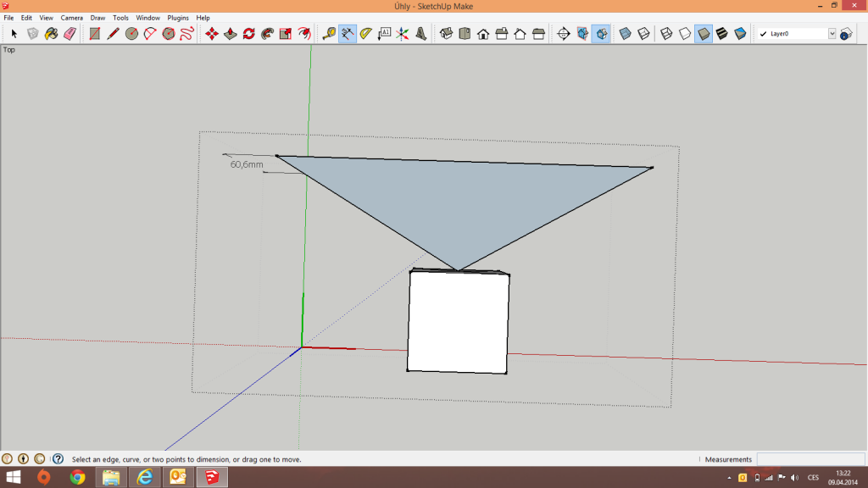Viewport: 868px width, 488px height.
Task: Click the Layer Manager details button
Action: coord(846,34)
